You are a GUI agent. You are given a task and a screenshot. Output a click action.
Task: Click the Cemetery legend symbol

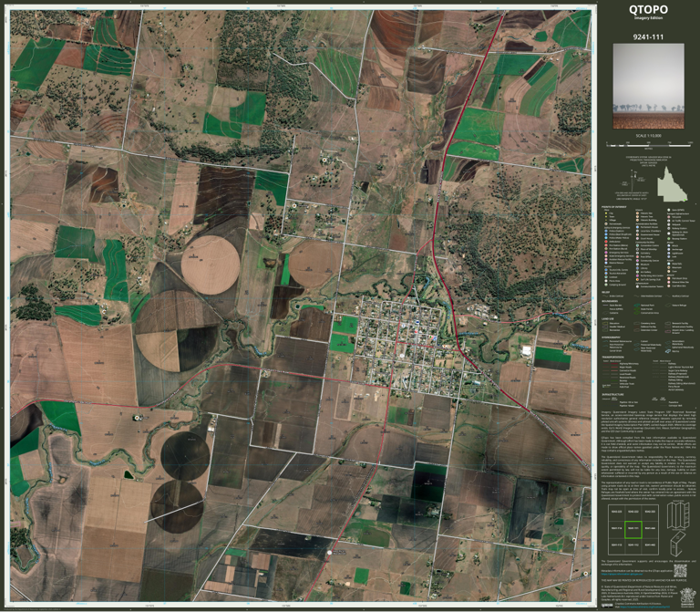click(637, 253)
